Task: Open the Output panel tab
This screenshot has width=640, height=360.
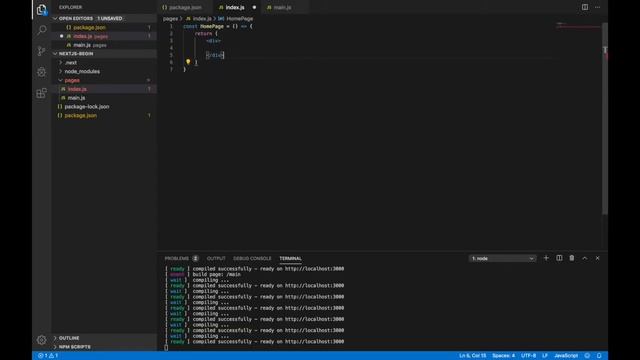Action: (x=216, y=258)
